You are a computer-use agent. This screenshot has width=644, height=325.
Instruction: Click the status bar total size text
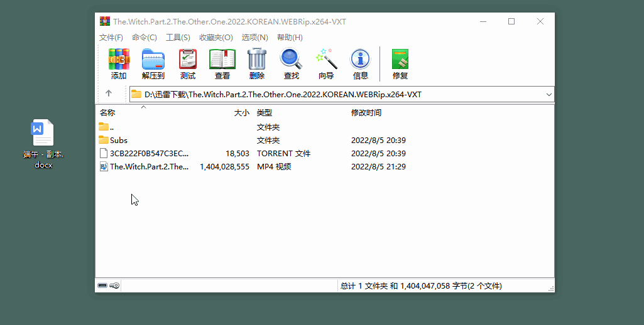point(421,286)
